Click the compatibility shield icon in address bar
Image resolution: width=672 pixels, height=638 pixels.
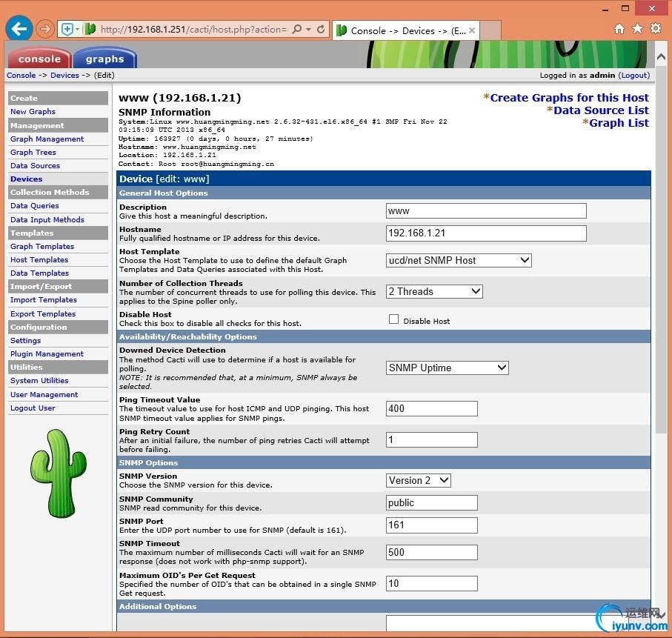(67, 29)
